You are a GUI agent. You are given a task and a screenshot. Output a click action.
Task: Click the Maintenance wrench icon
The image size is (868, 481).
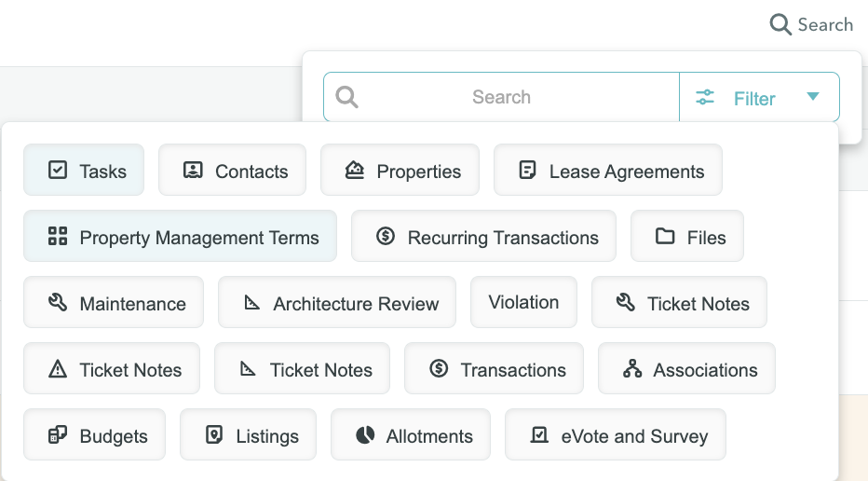point(58,303)
